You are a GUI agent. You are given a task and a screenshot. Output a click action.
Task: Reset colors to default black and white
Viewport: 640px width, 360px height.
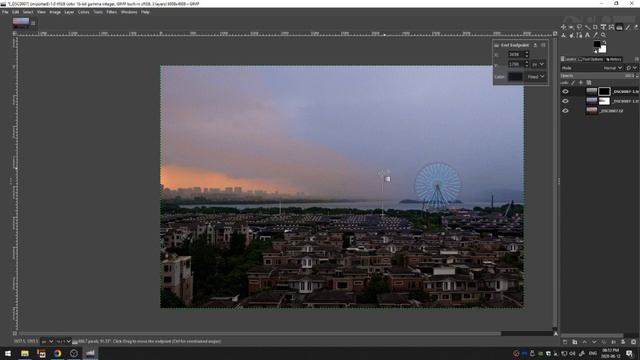(596, 51)
